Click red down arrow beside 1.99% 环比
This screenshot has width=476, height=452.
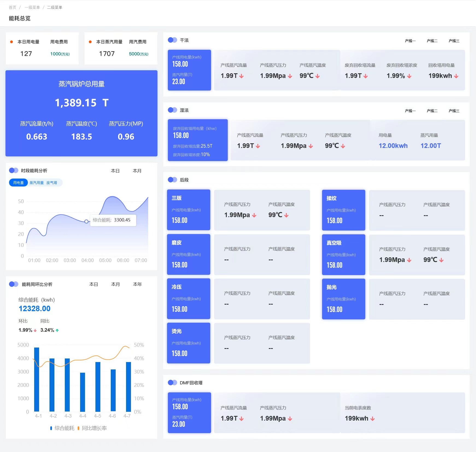(x=35, y=330)
